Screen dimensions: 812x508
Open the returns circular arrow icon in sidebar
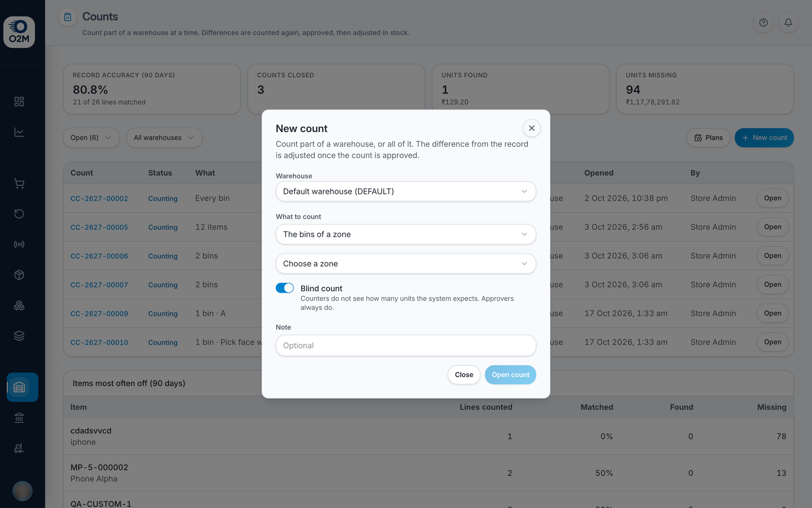(19, 214)
